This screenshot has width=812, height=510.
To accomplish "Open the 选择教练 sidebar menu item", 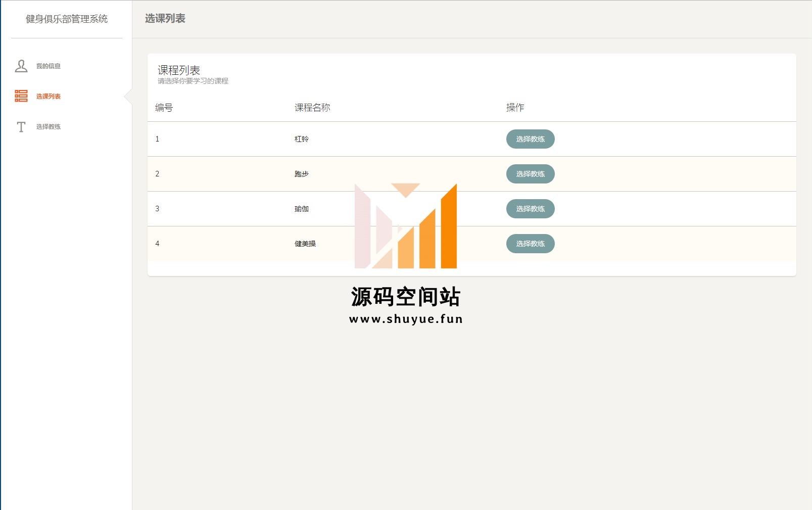I will 66,127.
